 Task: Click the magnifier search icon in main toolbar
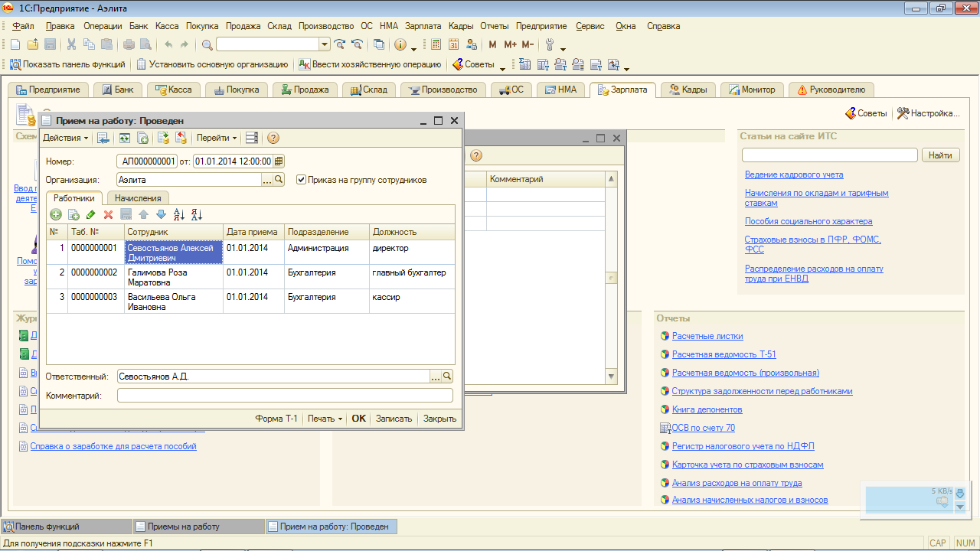tap(207, 44)
